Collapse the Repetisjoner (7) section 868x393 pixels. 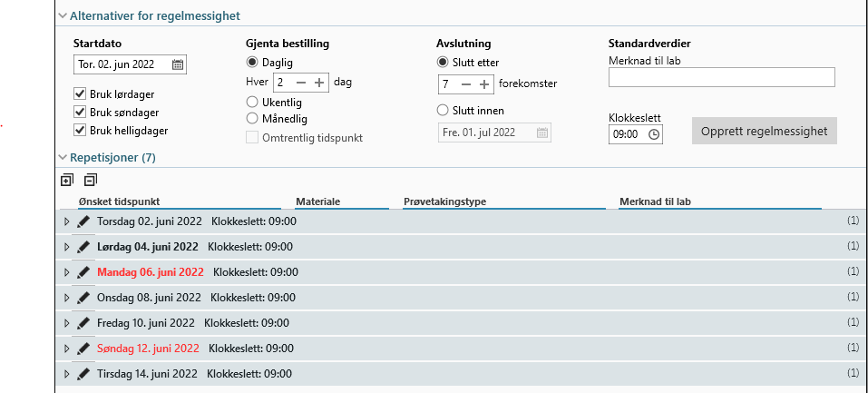tap(62, 157)
